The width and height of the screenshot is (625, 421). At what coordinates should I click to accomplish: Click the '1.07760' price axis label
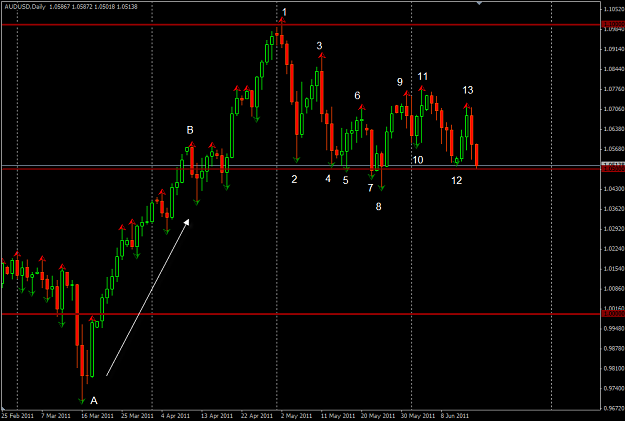tap(614, 89)
